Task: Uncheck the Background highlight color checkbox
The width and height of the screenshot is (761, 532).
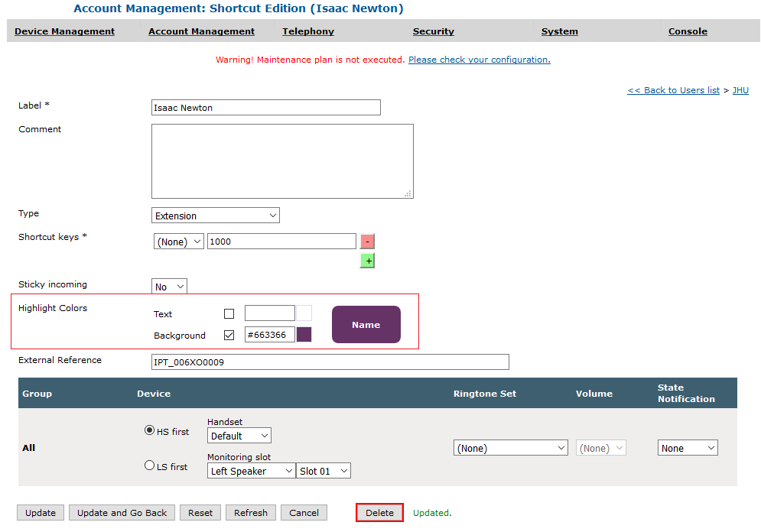Action: 229,335
